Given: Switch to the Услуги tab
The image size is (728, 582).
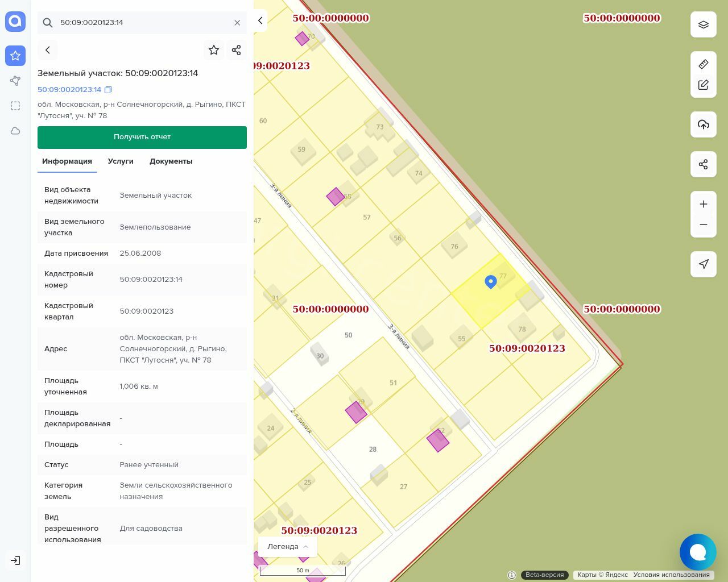Looking at the screenshot, I should click(x=121, y=161).
